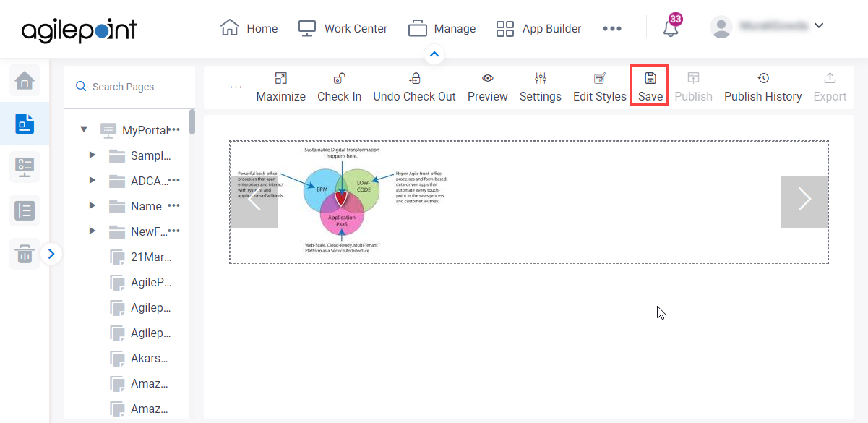Viewport: 868px width, 423px height.
Task: Select the AgileP... page
Action: click(140, 282)
